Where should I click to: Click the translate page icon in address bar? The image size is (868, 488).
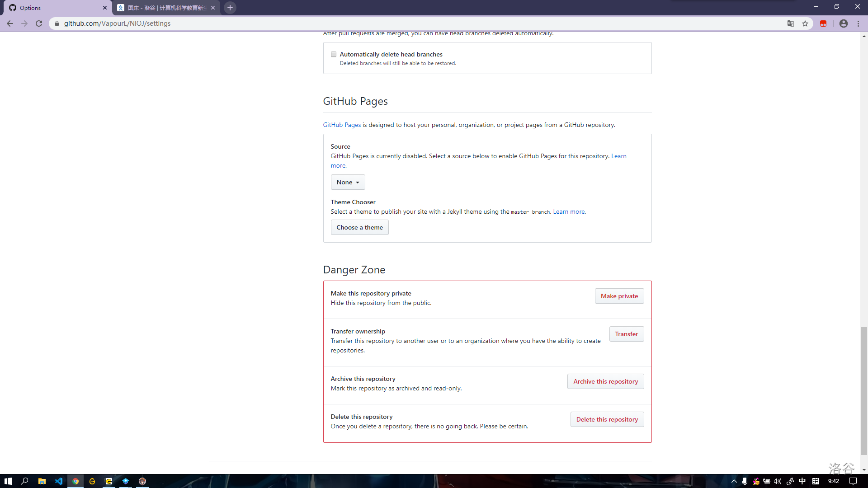click(x=791, y=23)
